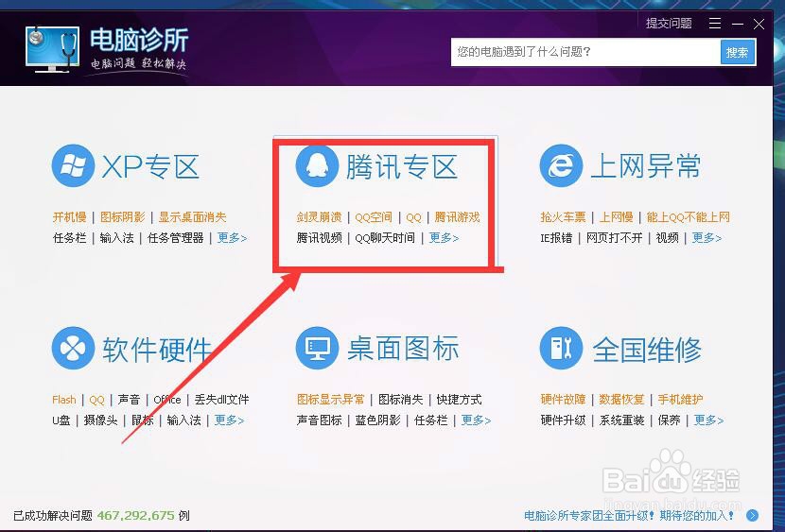The image size is (785, 532).
Task: Click the 声音图标 link
Action: 319,420
